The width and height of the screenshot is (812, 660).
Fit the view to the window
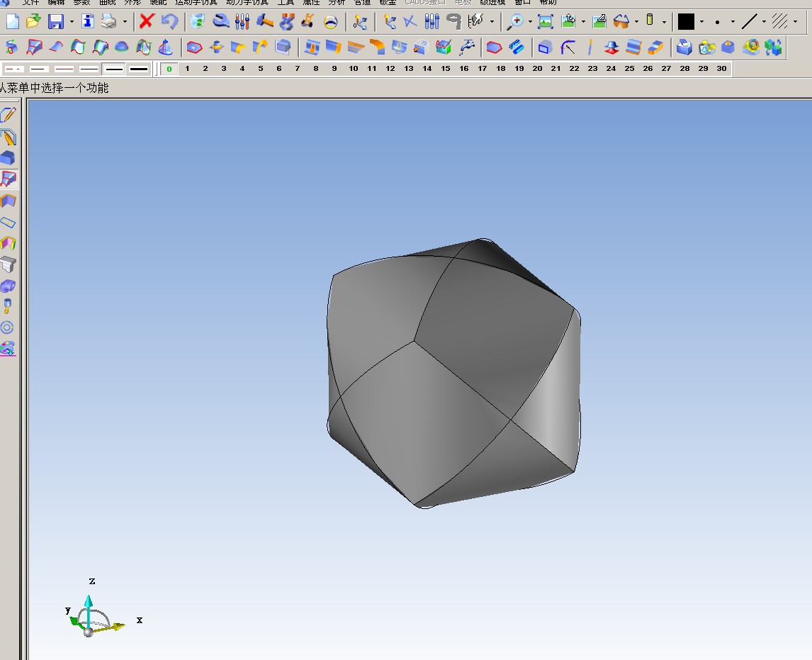[546, 21]
